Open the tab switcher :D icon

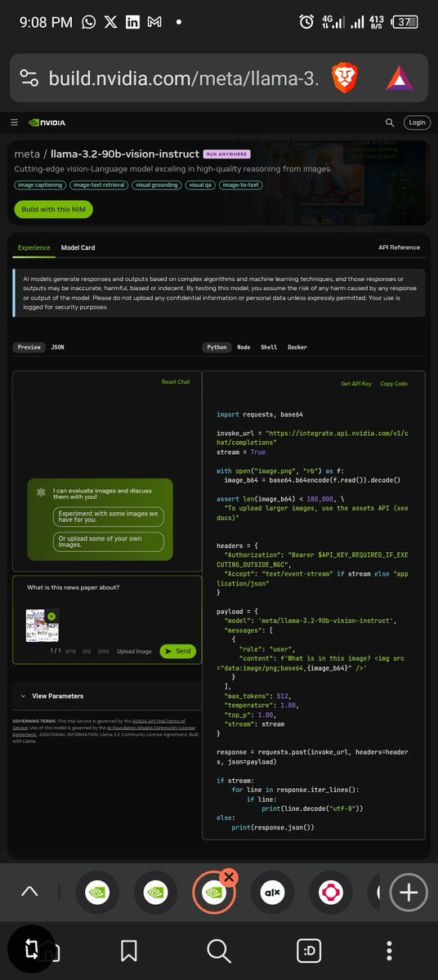pyautogui.click(x=309, y=950)
